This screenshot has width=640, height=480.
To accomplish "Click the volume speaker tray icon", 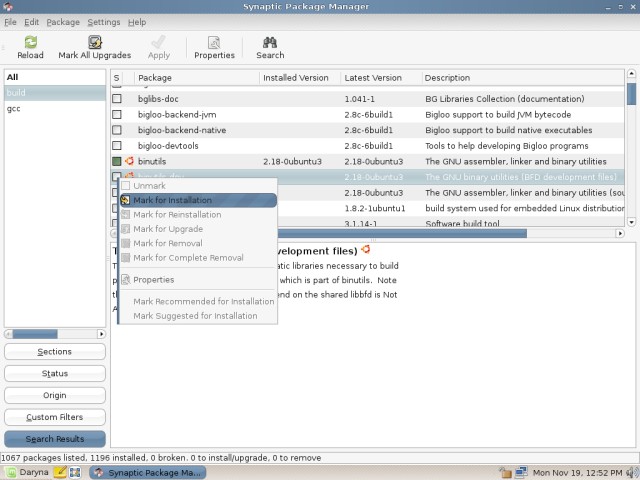I will (632, 473).
